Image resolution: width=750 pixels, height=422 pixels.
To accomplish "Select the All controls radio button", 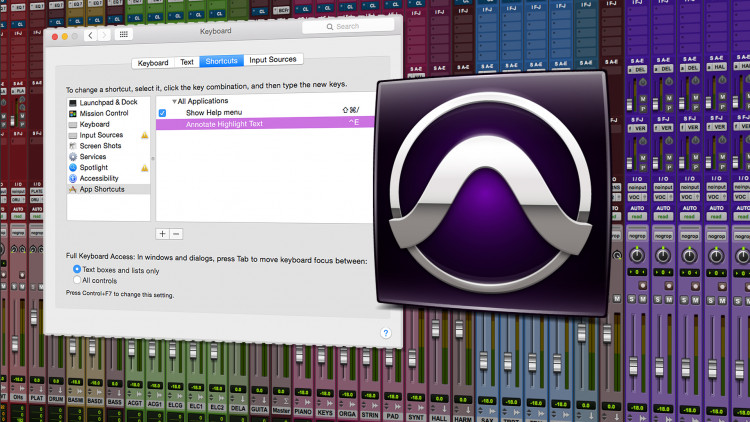I will [77, 279].
